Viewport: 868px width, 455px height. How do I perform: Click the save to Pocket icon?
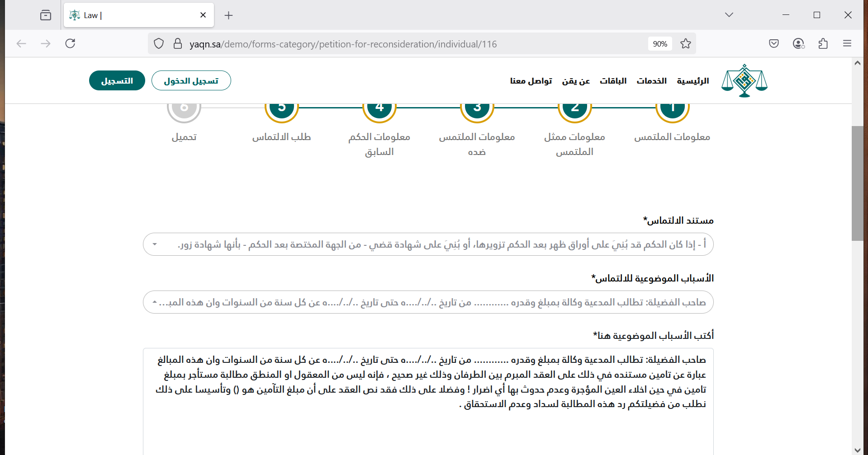773,44
